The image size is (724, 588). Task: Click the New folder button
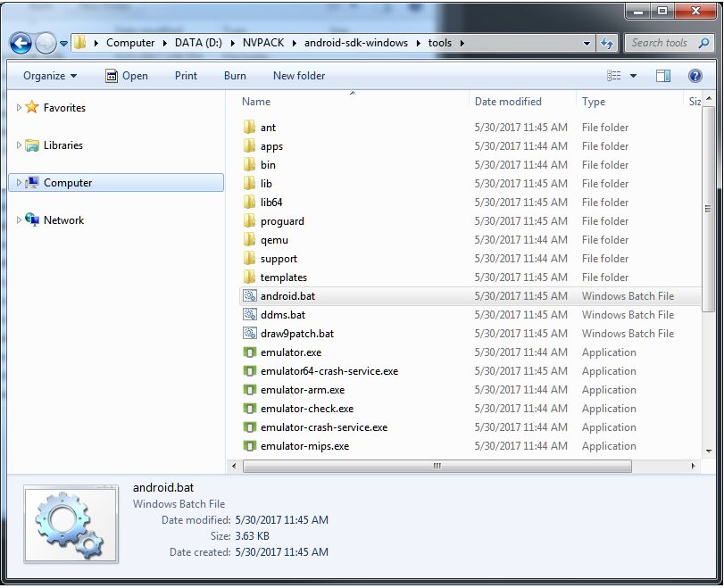(x=299, y=75)
